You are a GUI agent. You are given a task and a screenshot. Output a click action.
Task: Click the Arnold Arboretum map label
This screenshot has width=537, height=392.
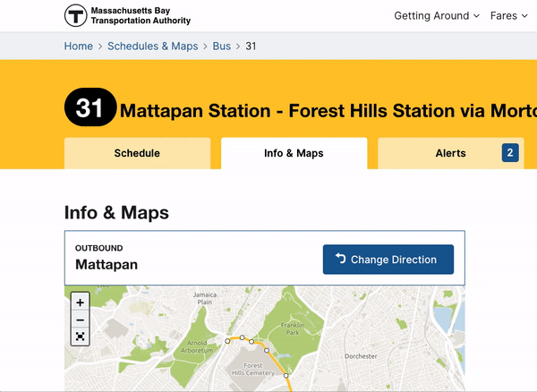tap(197, 346)
